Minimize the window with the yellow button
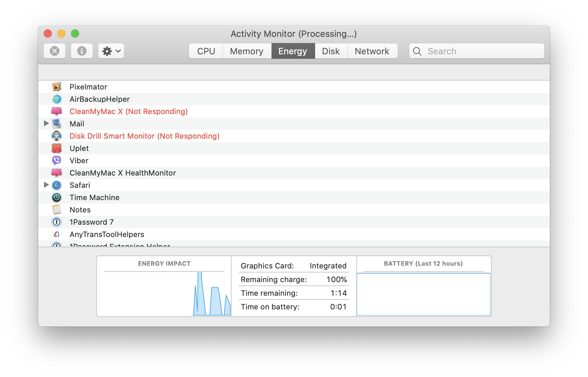 [x=61, y=33]
